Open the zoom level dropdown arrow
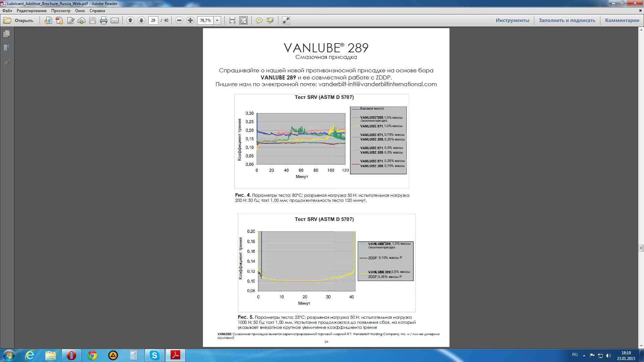644x362 pixels. click(217, 20)
